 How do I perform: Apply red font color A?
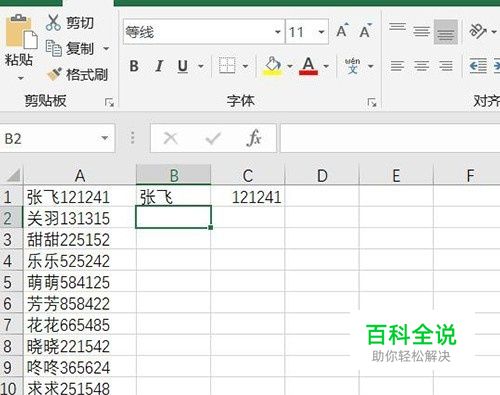tap(309, 66)
